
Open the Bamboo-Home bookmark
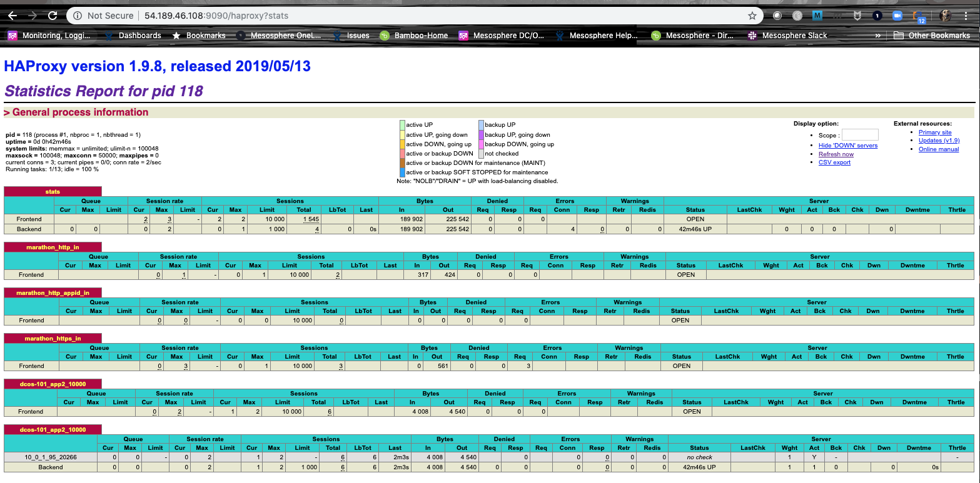click(x=414, y=36)
